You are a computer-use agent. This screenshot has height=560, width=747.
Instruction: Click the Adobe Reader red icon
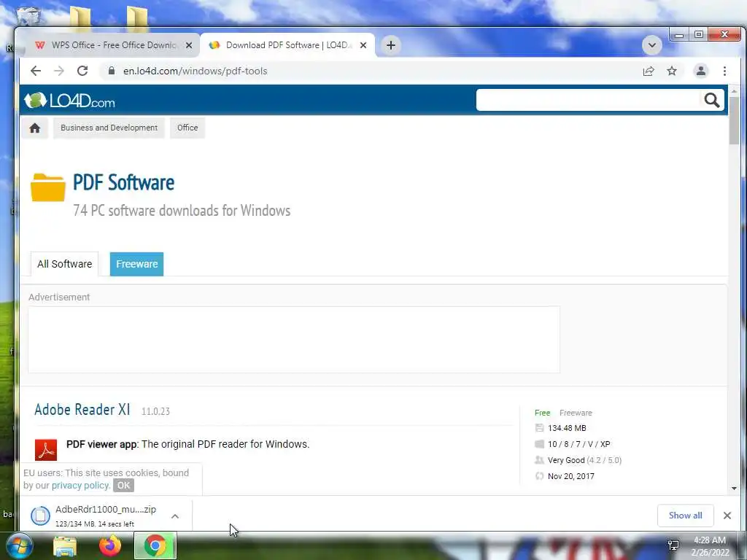(x=46, y=449)
